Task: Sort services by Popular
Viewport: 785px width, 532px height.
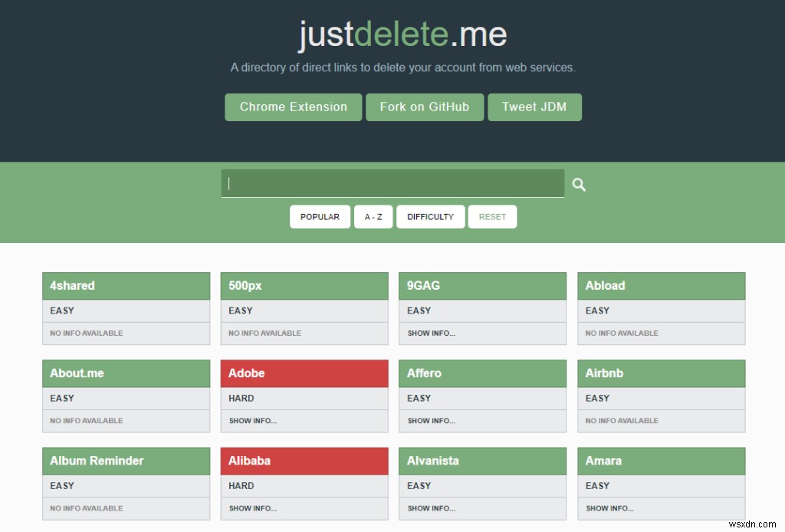Action: tap(320, 217)
